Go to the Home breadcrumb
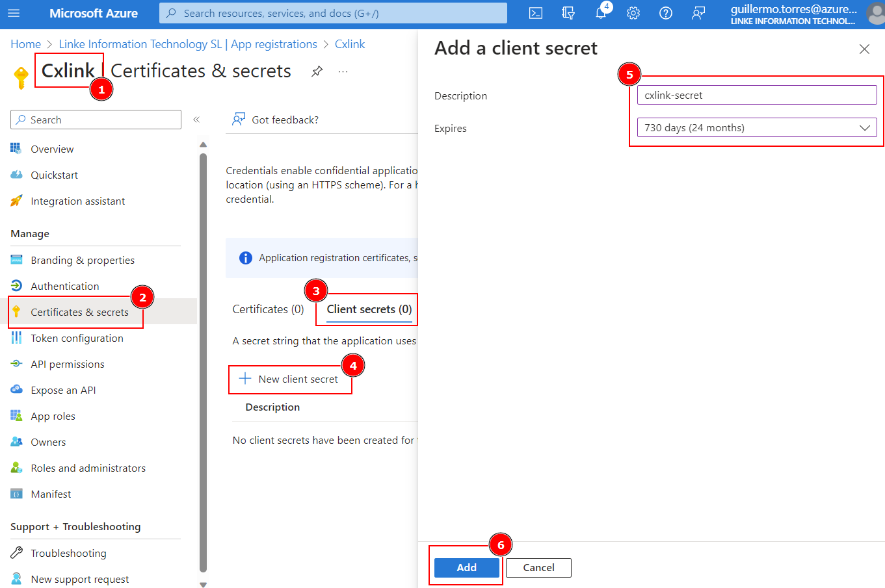The height and width of the screenshot is (588, 885). click(x=26, y=44)
